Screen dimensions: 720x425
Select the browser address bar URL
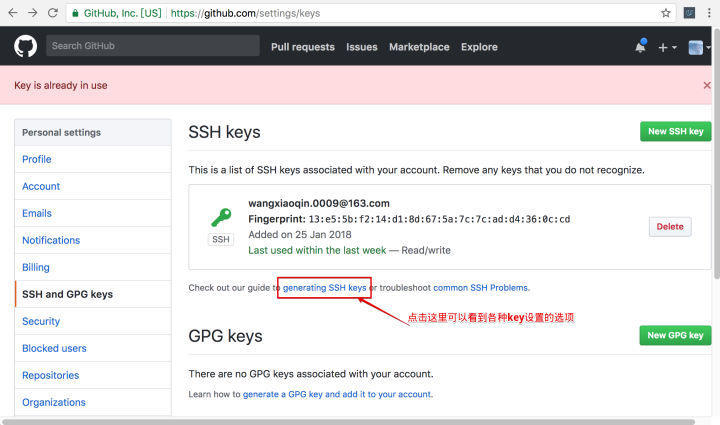[x=245, y=13]
